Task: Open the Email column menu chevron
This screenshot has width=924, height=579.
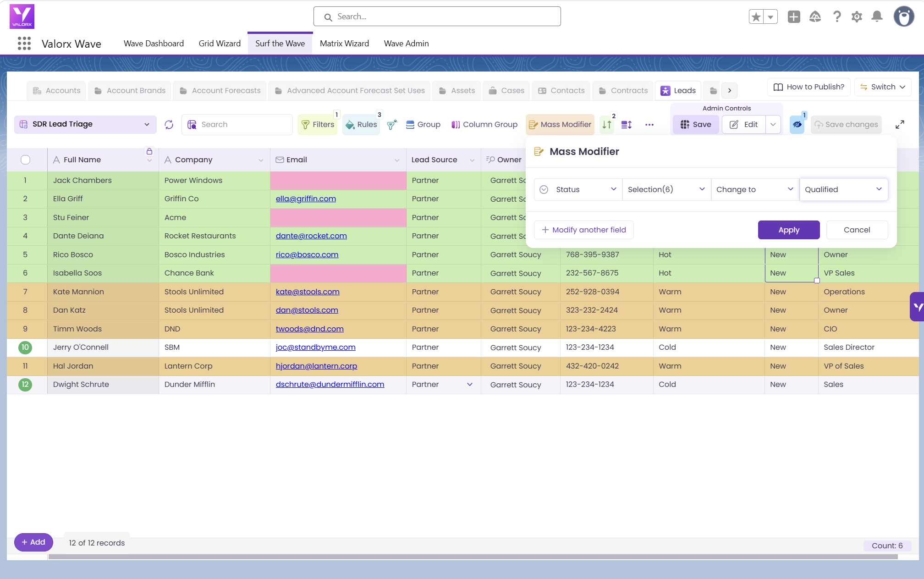Action: coord(397,160)
